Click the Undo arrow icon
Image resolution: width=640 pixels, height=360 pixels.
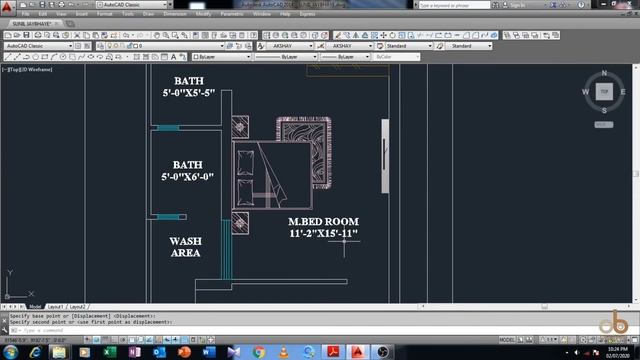(x=126, y=36)
